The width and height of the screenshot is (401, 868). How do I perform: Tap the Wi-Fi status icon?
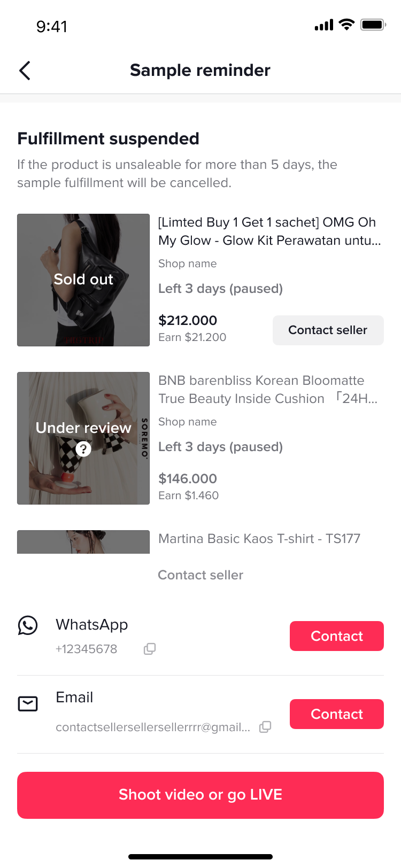click(347, 25)
